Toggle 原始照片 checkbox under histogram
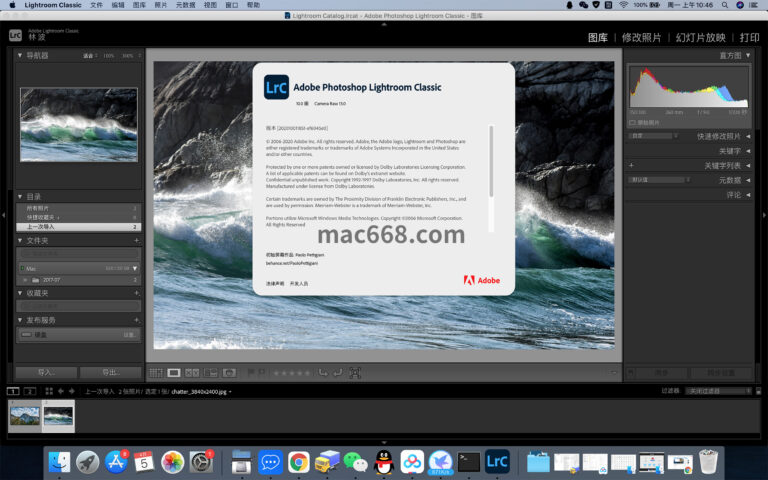The image size is (768, 480). pyautogui.click(x=632, y=122)
